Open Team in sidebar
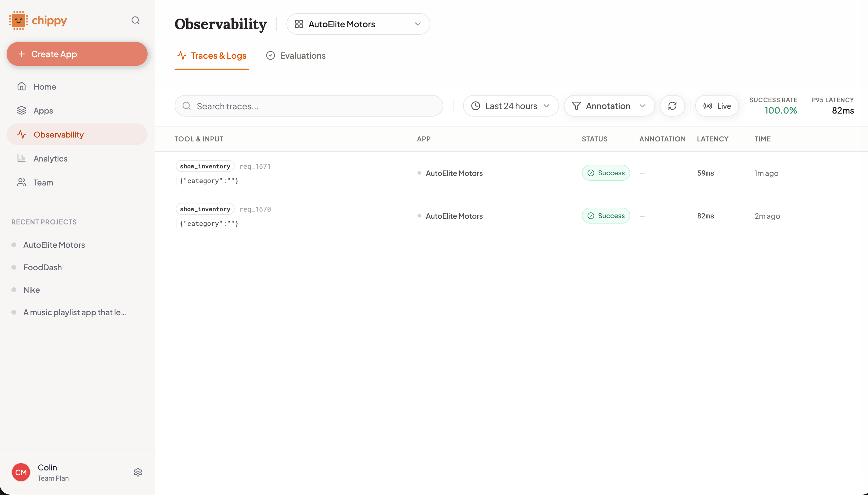The width and height of the screenshot is (868, 495). 77,182
